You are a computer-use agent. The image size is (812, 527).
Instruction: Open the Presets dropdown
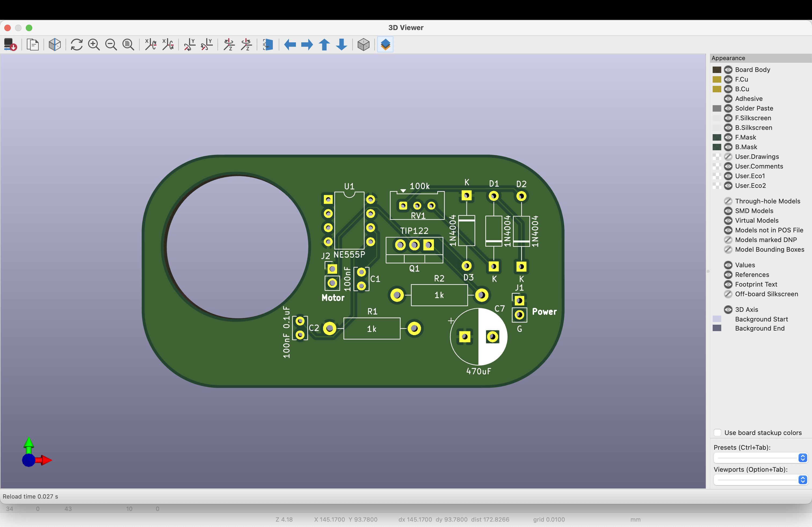760,458
